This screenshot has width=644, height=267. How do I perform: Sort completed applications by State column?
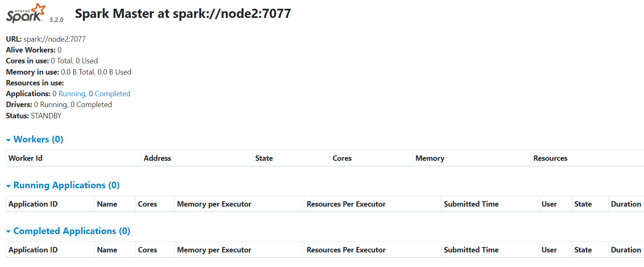pyautogui.click(x=583, y=250)
